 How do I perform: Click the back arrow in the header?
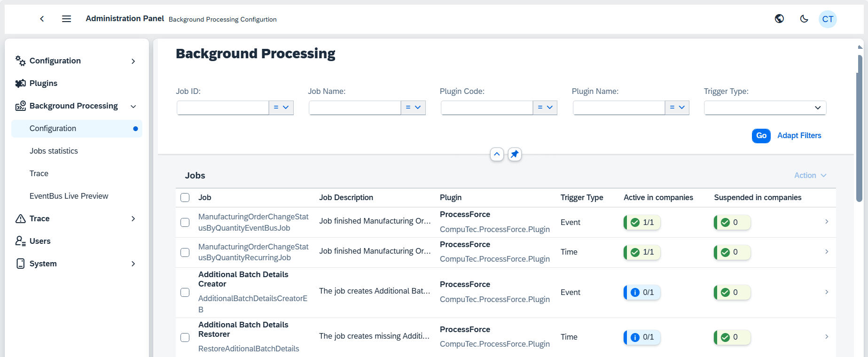tap(42, 19)
